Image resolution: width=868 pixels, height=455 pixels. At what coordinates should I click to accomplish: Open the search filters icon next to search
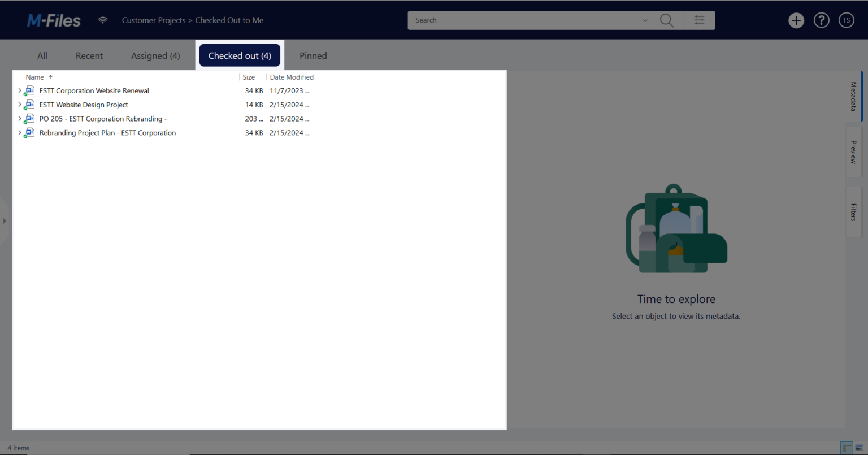pyautogui.click(x=700, y=20)
